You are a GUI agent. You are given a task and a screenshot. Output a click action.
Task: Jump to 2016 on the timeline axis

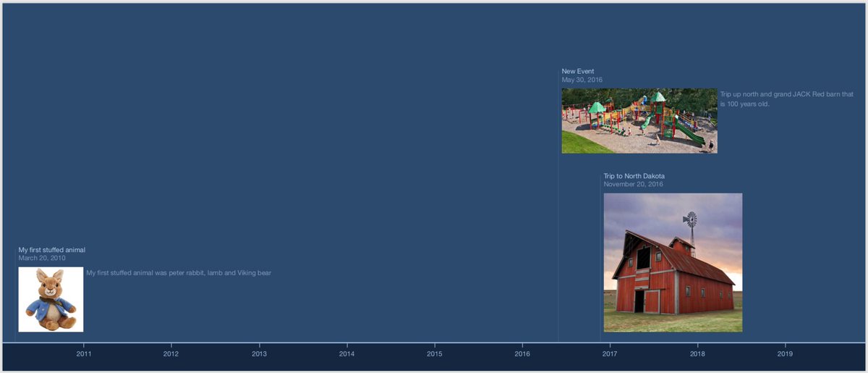pos(522,354)
